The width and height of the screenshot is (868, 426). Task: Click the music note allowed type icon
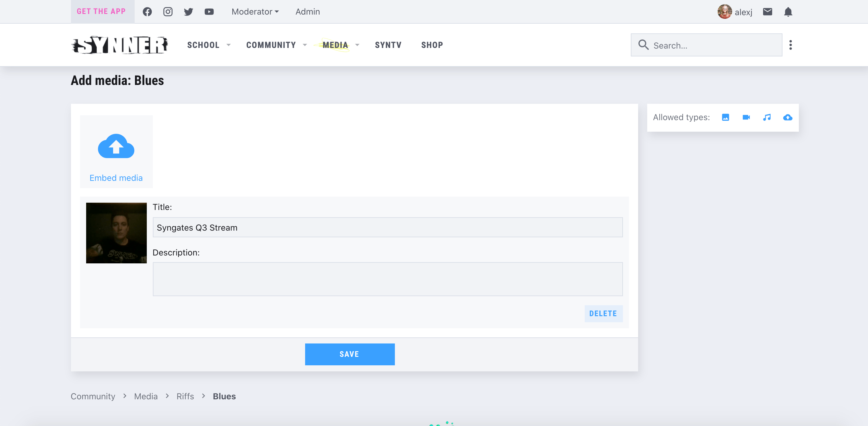(767, 117)
